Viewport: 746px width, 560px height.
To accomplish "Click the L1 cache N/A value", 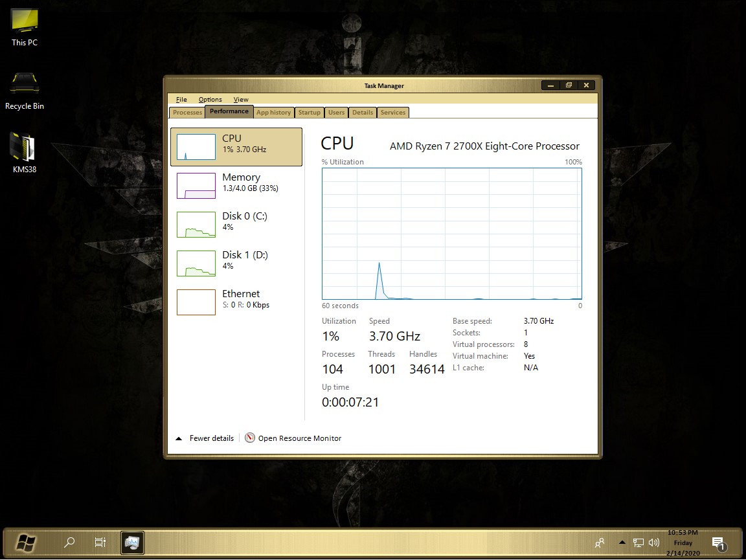I will tap(531, 368).
